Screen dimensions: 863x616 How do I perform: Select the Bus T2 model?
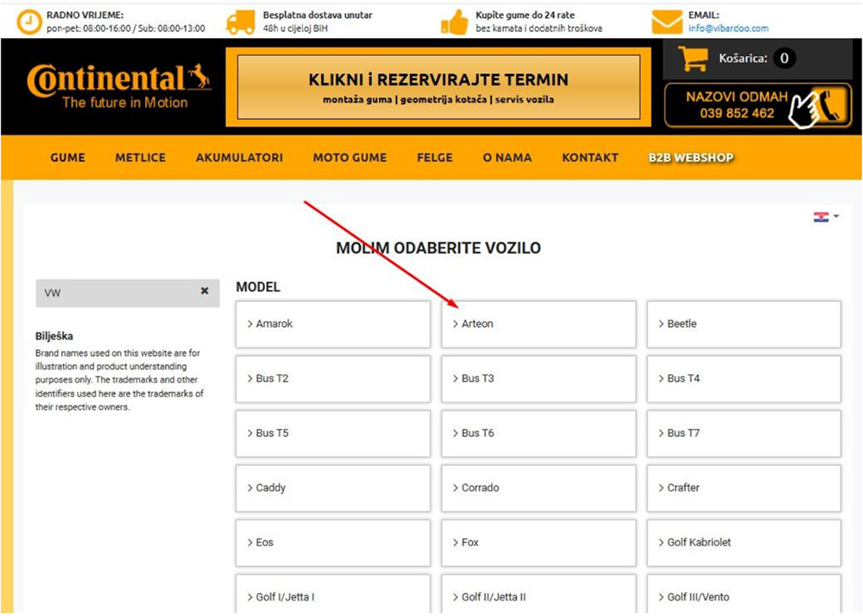[x=333, y=379]
